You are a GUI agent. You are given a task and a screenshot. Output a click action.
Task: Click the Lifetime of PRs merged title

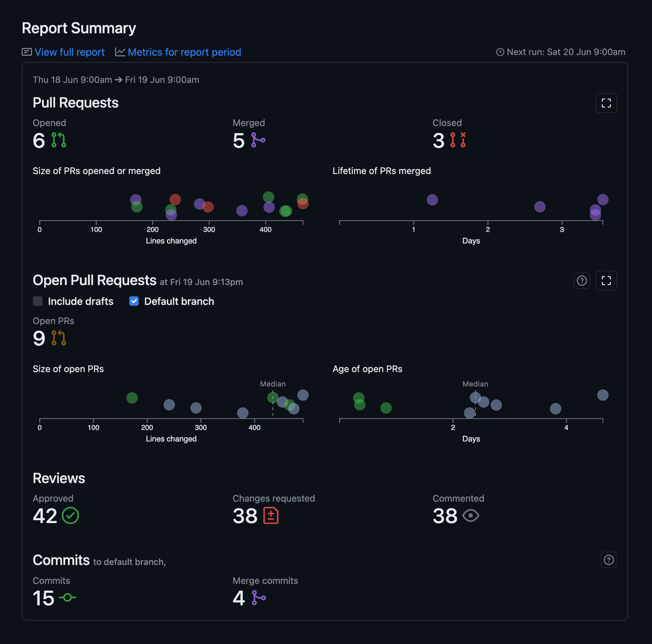tap(382, 171)
